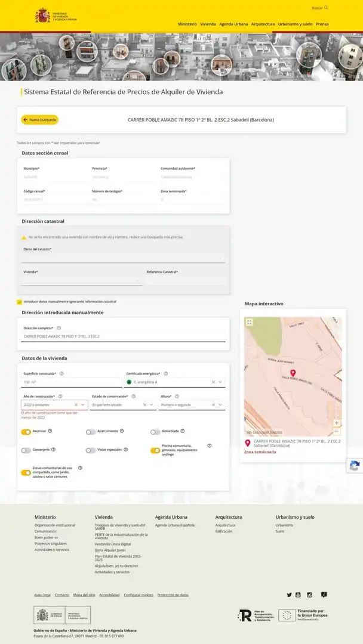Open Prensa in top navigation
This screenshot has width=363, height=644.
pyautogui.click(x=322, y=24)
